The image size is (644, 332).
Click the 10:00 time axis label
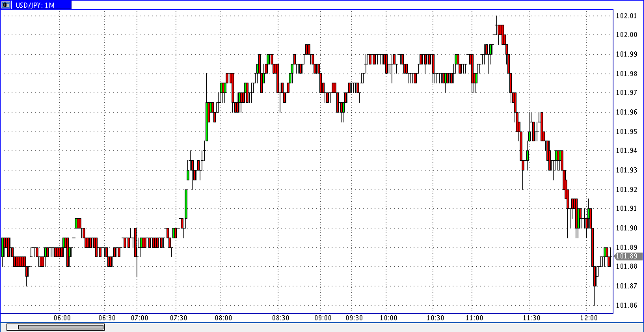pos(388,318)
